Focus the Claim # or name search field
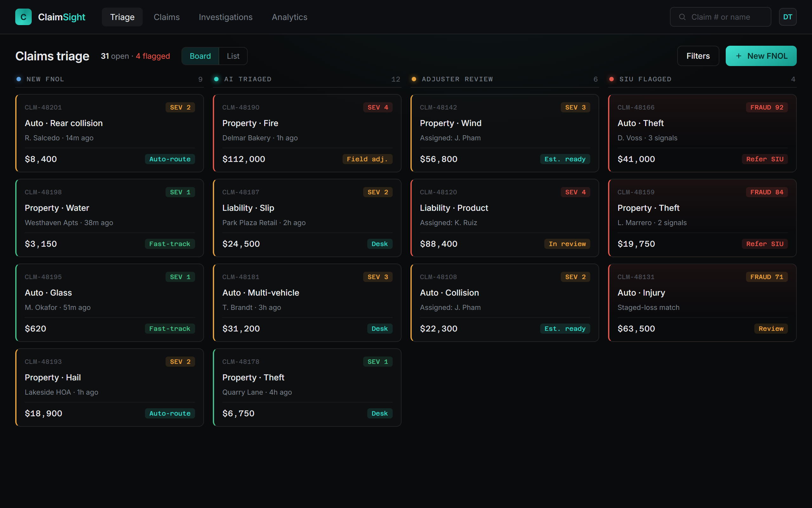812x508 pixels. 720,17
